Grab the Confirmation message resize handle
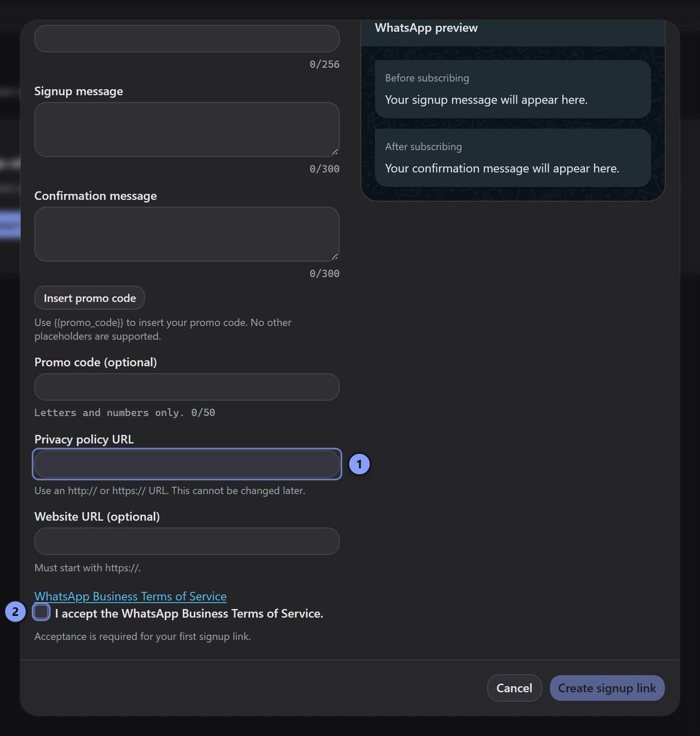The height and width of the screenshot is (736, 700). point(335,256)
